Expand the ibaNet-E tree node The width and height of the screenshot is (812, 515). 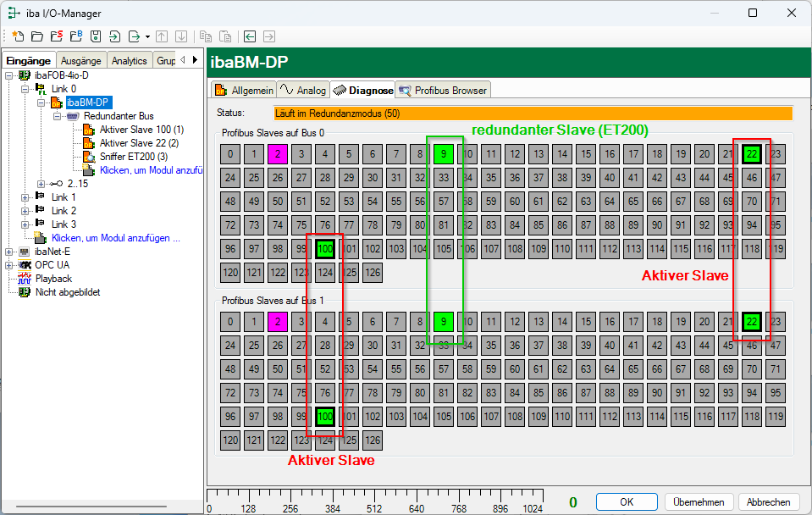coord(8,252)
